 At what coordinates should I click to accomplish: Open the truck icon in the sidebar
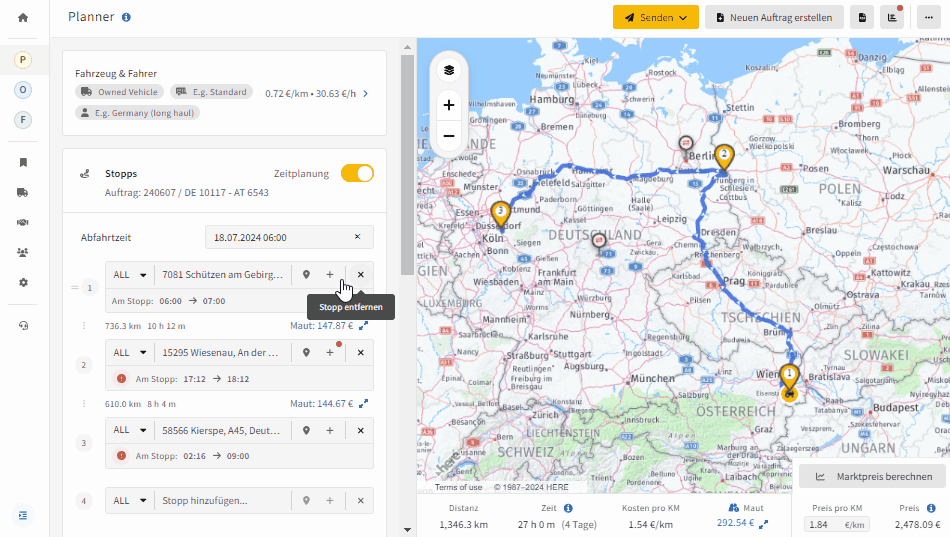click(23, 192)
